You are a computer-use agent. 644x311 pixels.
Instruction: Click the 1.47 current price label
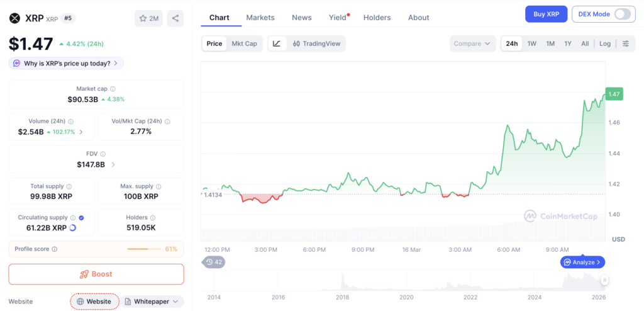click(x=614, y=94)
